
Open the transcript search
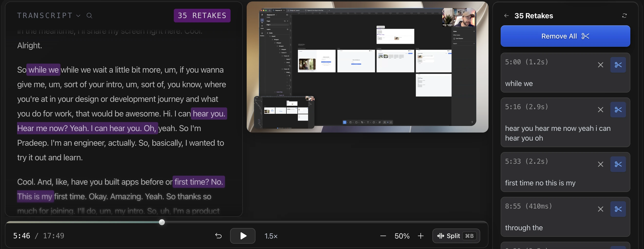[x=89, y=16]
